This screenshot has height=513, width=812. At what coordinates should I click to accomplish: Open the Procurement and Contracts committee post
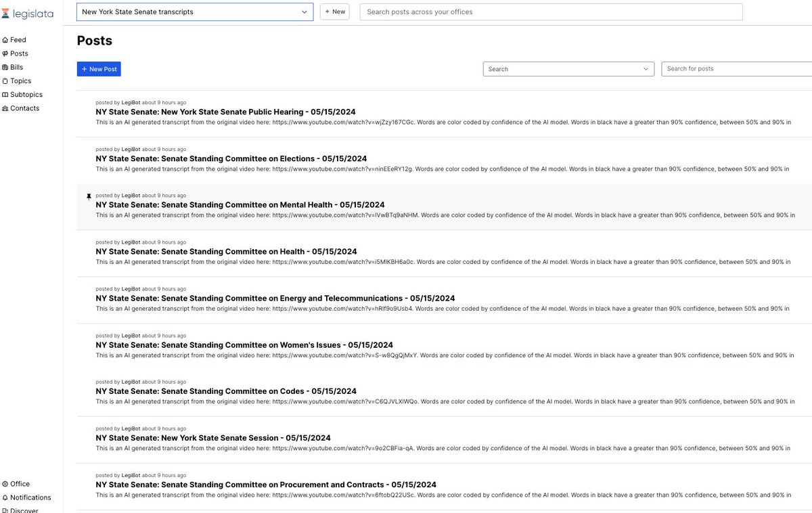266,485
